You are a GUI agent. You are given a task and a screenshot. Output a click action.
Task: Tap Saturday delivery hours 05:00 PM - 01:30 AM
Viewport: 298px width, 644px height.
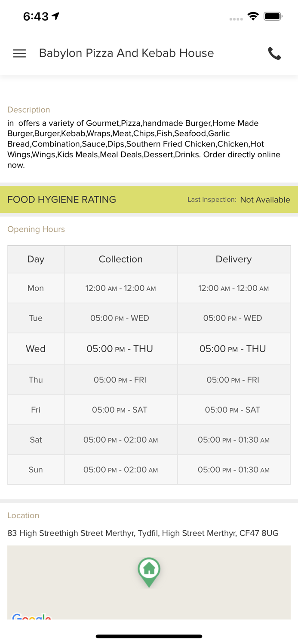click(234, 440)
